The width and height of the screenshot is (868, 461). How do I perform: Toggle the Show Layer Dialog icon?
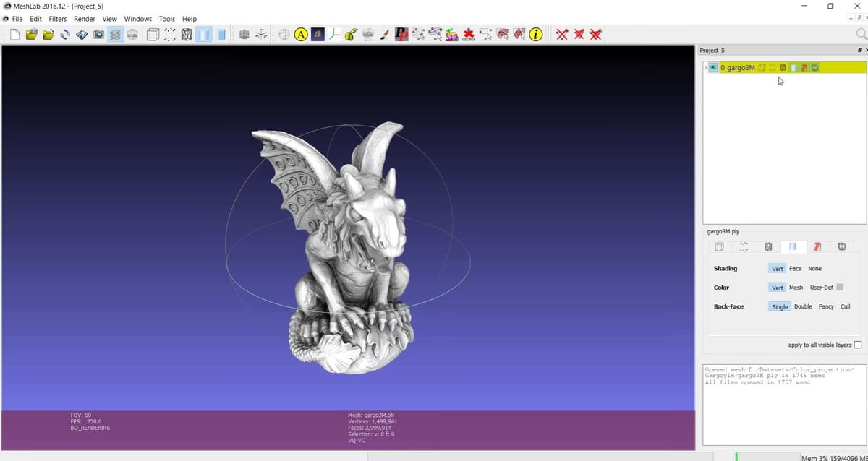pyautogui.click(x=116, y=34)
